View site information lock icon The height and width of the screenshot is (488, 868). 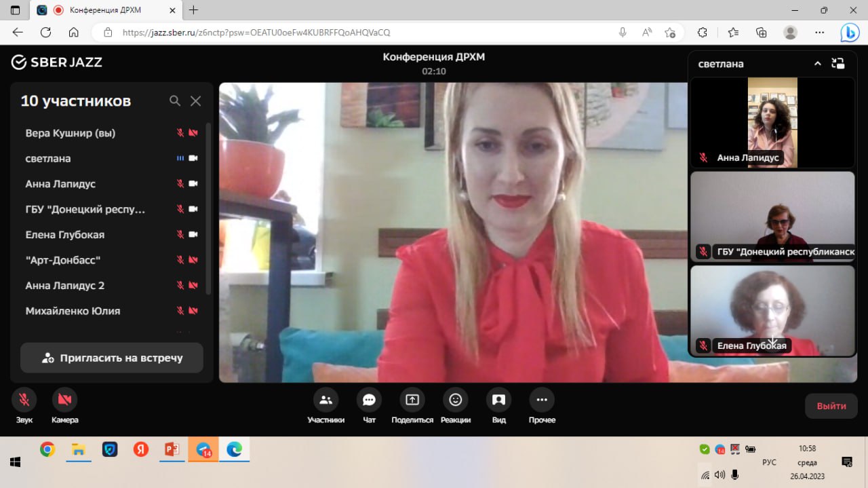[107, 33]
